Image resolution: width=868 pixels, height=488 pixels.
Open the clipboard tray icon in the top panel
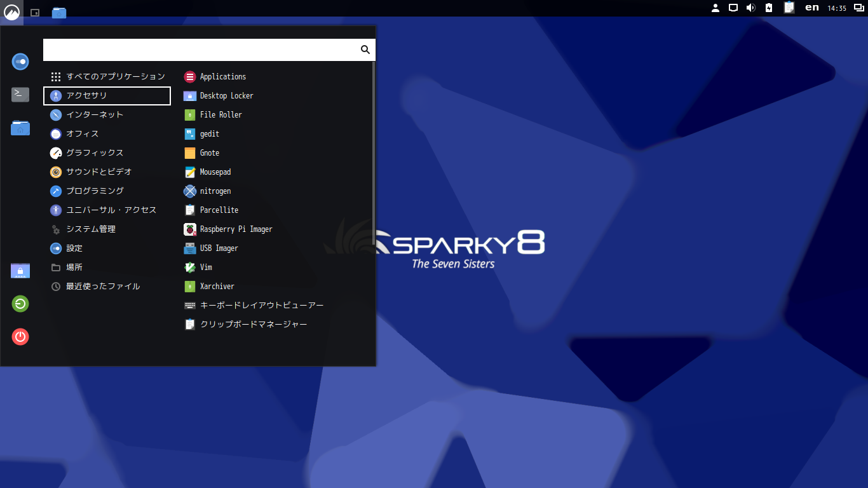(x=789, y=8)
